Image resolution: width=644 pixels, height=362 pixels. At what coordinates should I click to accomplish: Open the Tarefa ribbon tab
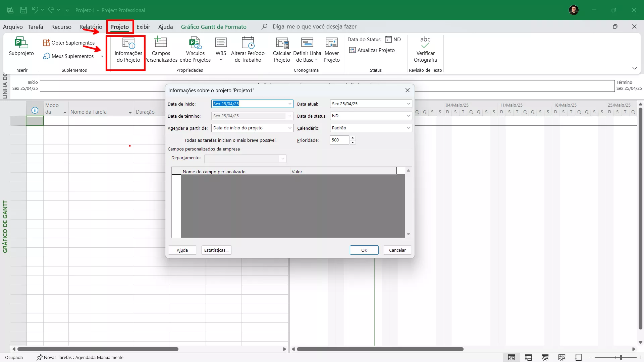click(36, 27)
